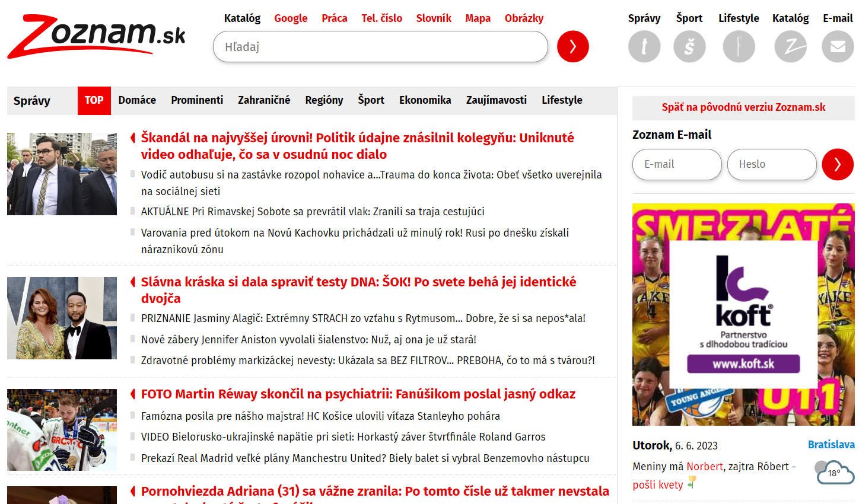This screenshot has height=504, width=859.
Task: Click the Zoznam.sk logo
Action: pyautogui.click(x=96, y=37)
